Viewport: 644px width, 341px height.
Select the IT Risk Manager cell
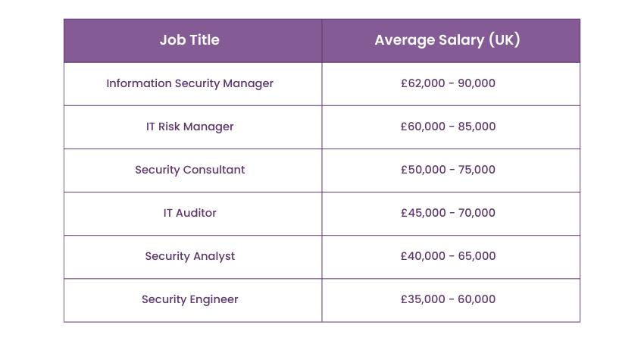point(189,127)
